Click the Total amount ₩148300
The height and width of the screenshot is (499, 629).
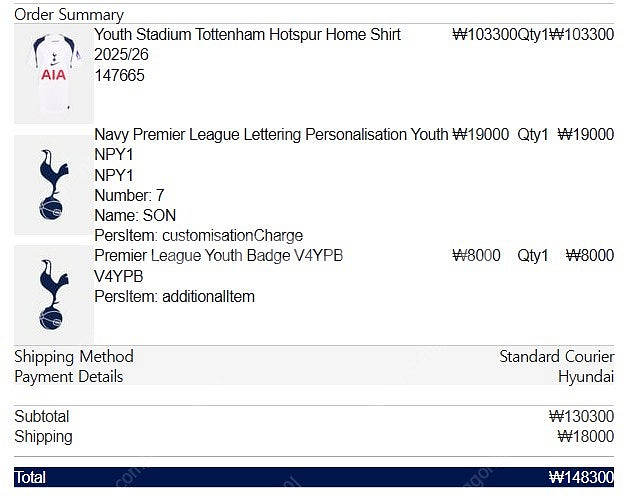coord(581,477)
